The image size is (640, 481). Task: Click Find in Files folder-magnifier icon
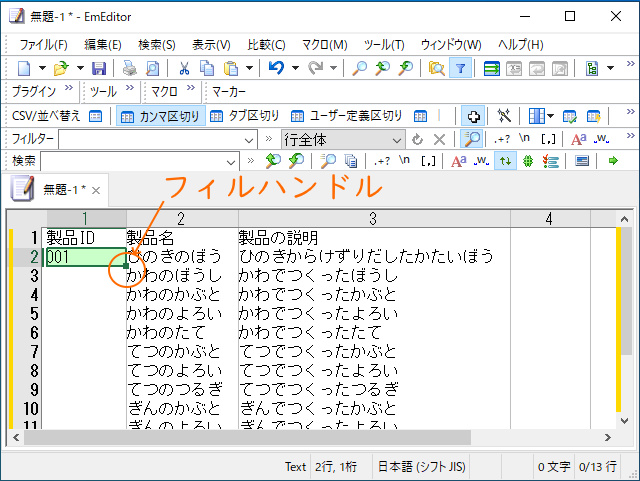pos(436,68)
